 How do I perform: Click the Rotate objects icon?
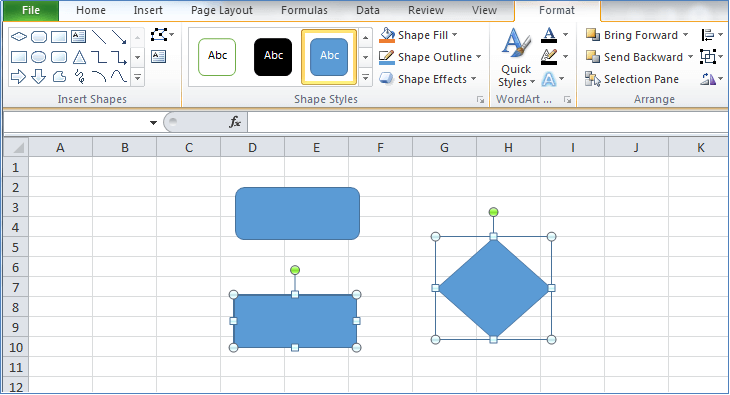pyautogui.click(x=708, y=79)
